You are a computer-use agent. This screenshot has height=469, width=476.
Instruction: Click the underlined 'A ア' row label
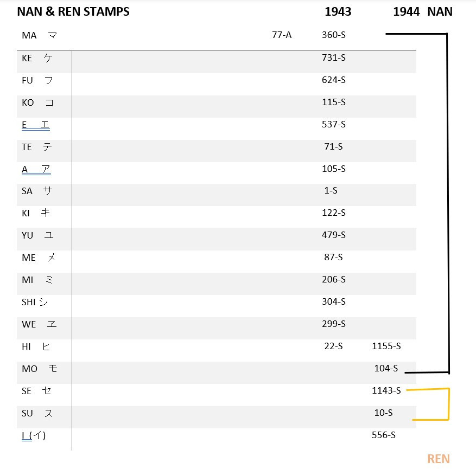(36, 169)
